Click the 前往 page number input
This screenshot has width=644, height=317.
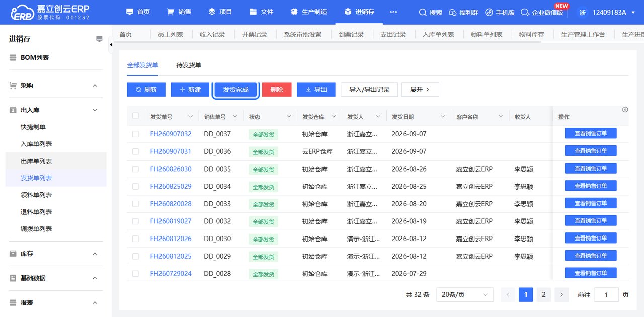point(606,295)
